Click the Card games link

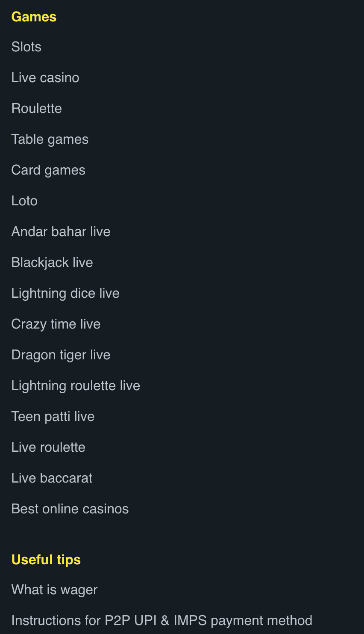click(48, 170)
